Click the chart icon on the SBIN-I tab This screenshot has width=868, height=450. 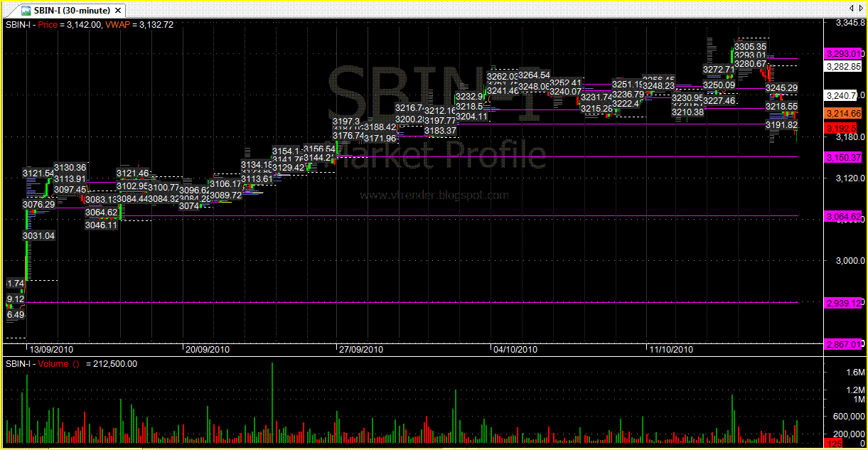(x=26, y=11)
